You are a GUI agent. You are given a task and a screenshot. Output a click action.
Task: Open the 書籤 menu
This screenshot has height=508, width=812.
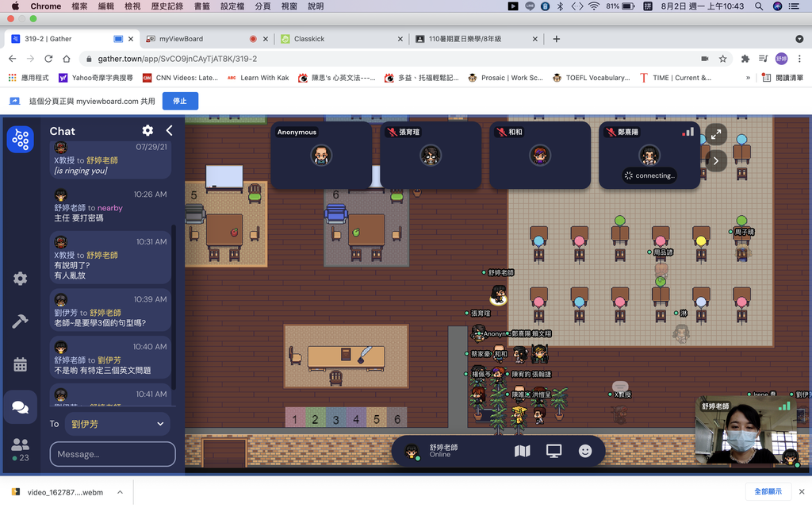pyautogui.click(x=202, y=6)
